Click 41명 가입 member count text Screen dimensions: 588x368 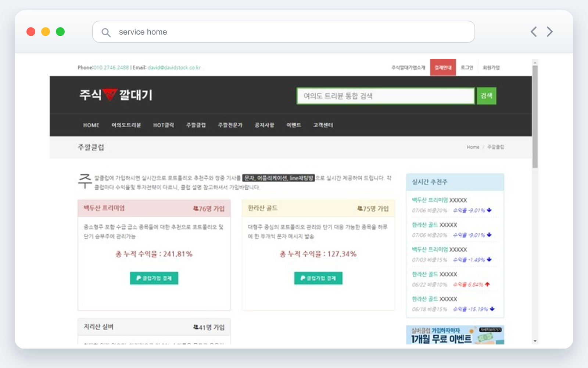click(x=212, y=327)
